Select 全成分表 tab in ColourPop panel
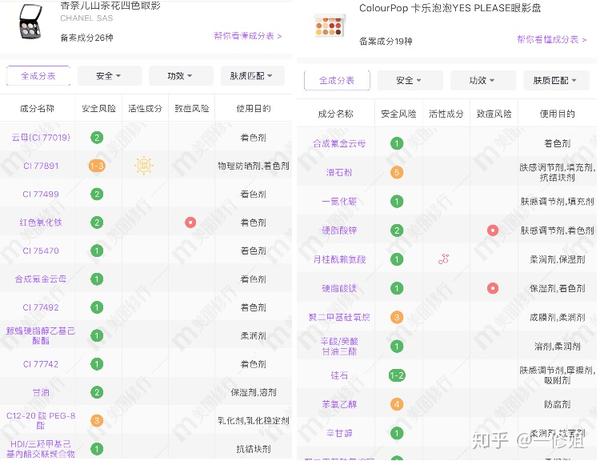 (337, 80)
